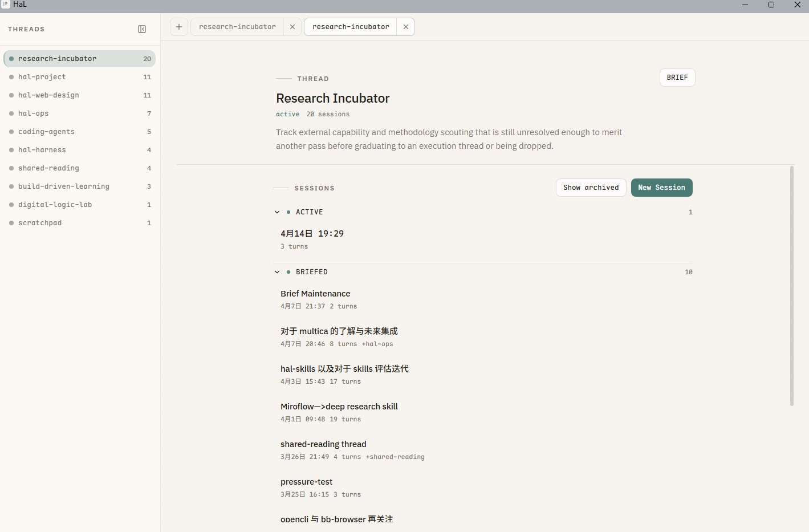The height and width of the screenshot is (532, 809).
Task: Close the second research-incubator tab
Action: tap(406, 27)
